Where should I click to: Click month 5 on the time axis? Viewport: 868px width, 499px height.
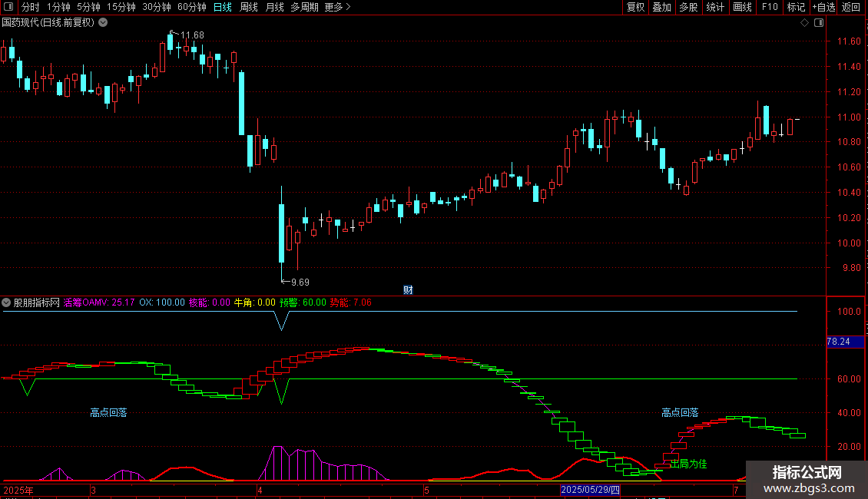[426, 490]
